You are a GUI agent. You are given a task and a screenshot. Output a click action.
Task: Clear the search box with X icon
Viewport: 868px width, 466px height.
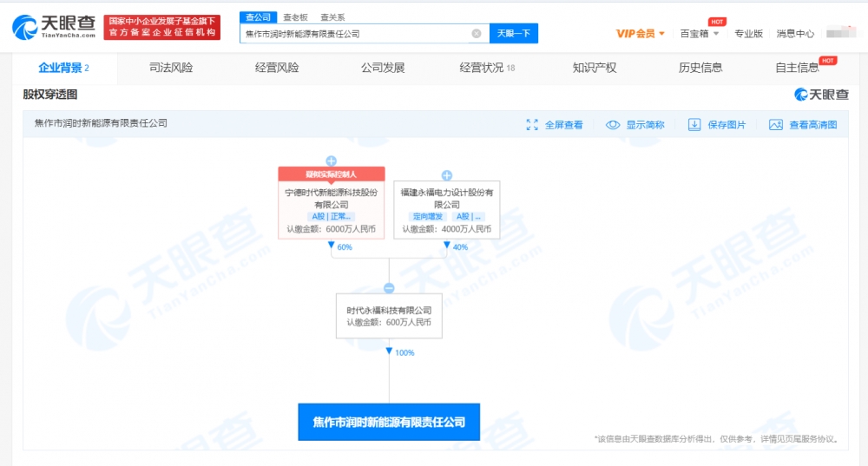click(477, 34)
